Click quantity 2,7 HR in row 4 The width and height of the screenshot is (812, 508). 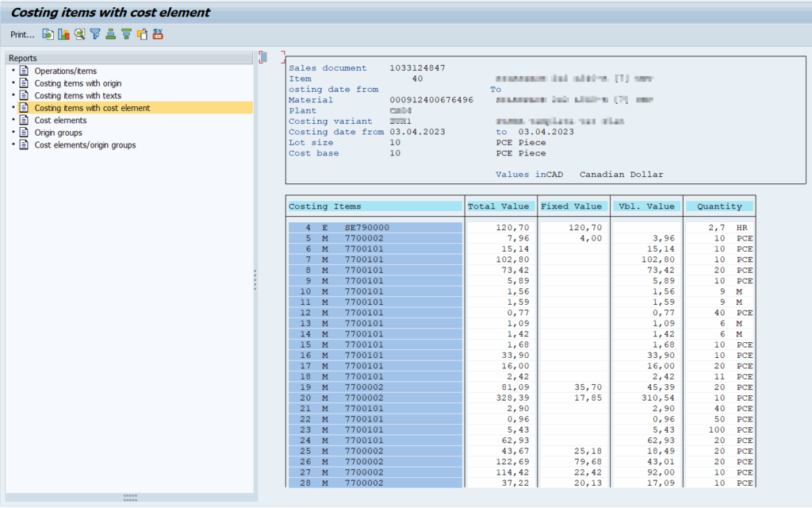pyautogui.click(x=728, y=228)
